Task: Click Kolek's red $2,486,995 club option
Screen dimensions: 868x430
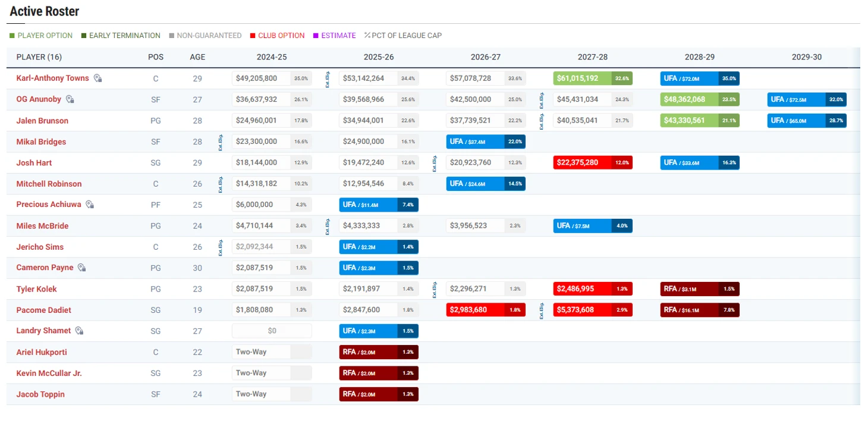Action: [x=593, y=289]
